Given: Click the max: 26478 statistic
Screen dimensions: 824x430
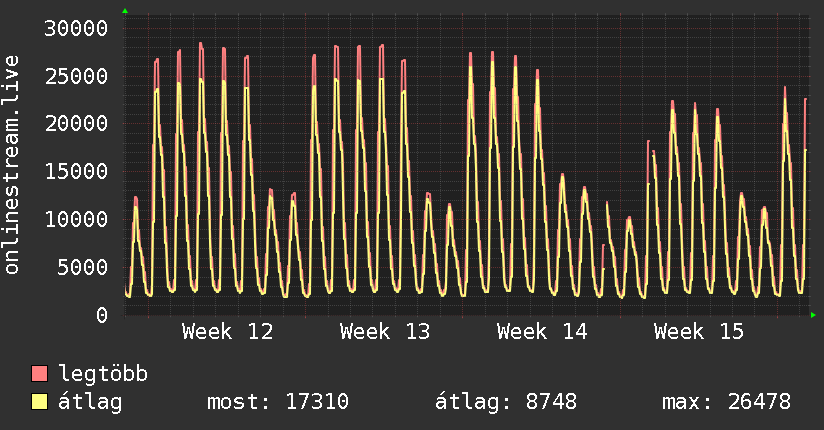Looking at the screenshot, I should point(726,402).
